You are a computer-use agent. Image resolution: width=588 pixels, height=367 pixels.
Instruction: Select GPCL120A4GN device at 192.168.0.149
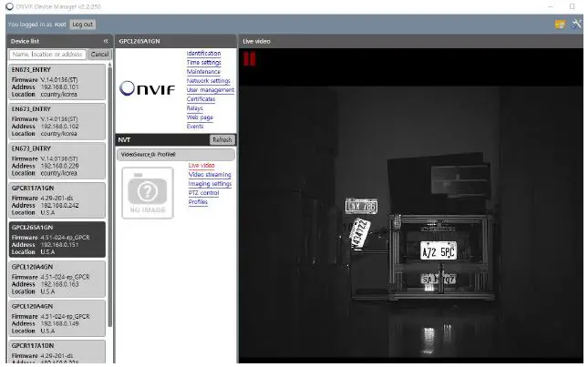pos(57,319)
